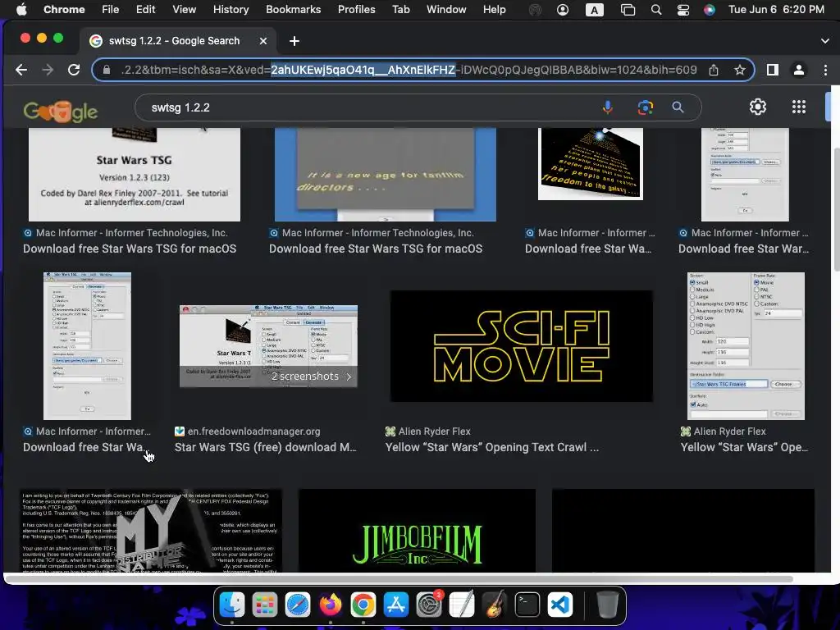Screen dimensions: 840x630
Task: Open Chrome's three-dot menu
Action: [x=825, y=70]
